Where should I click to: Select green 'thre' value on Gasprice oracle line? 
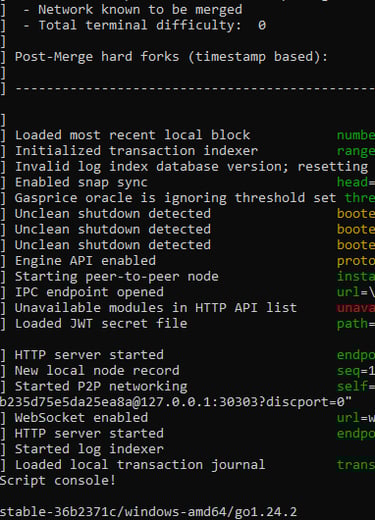360,198
